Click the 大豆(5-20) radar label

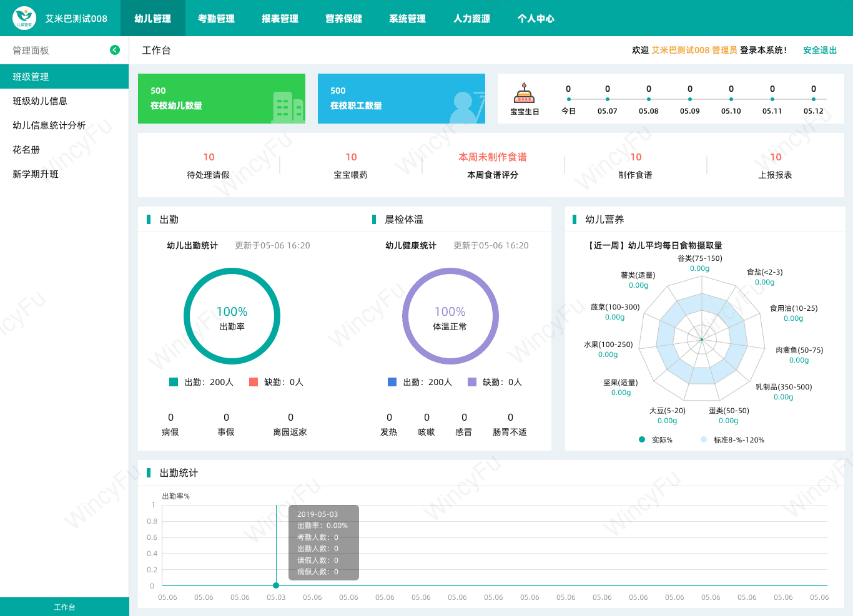pos(668,411)
